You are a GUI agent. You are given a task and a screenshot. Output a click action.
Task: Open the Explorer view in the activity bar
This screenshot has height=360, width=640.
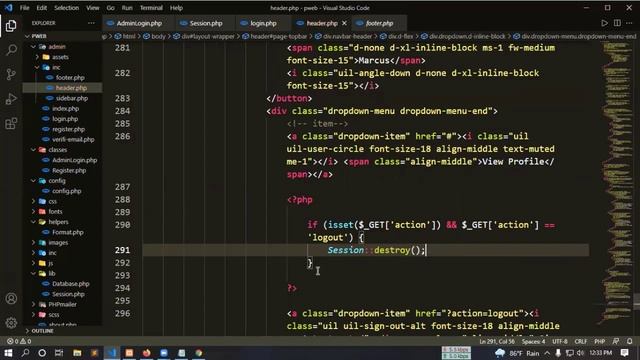pos(11,26)
